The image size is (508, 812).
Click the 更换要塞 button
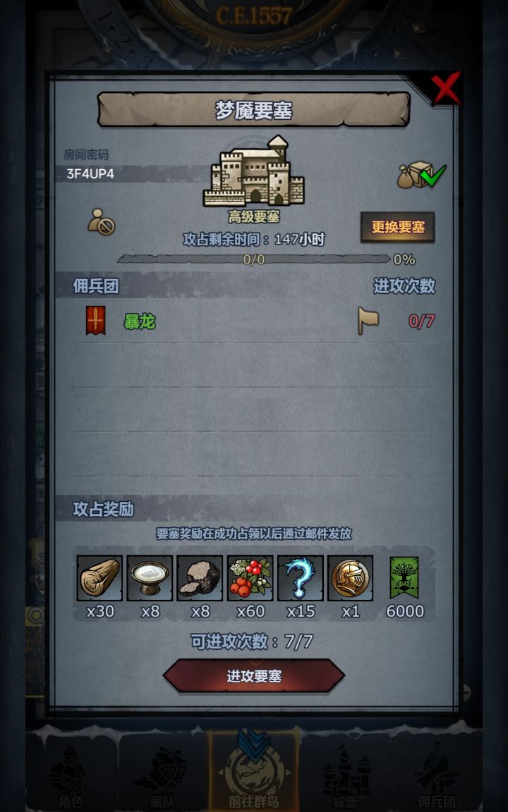click(x=398, y=227)
